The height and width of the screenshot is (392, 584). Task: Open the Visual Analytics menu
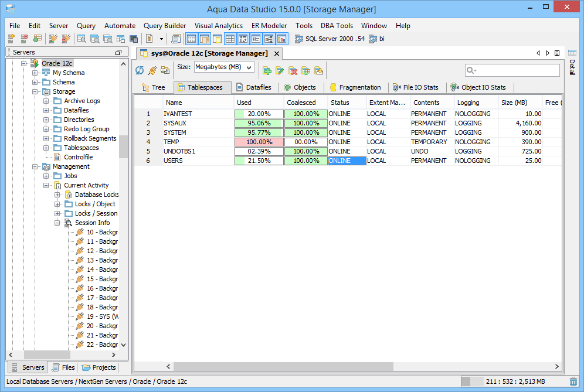219,26
